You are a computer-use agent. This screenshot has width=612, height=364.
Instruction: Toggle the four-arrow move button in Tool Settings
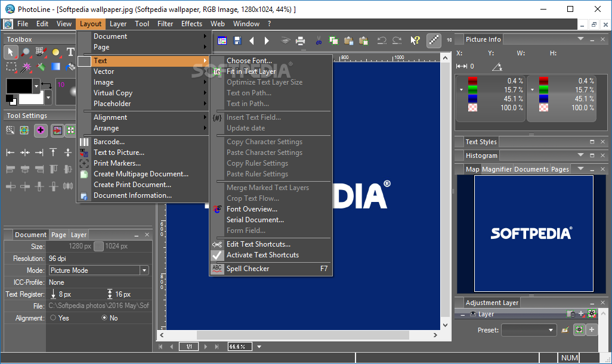70,130
